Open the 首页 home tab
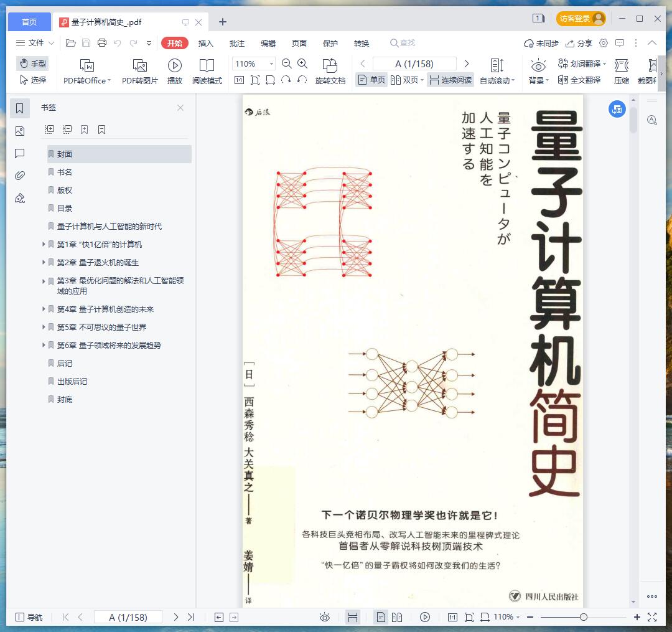This screenshot has height=632, width=672. pos(29,22)
